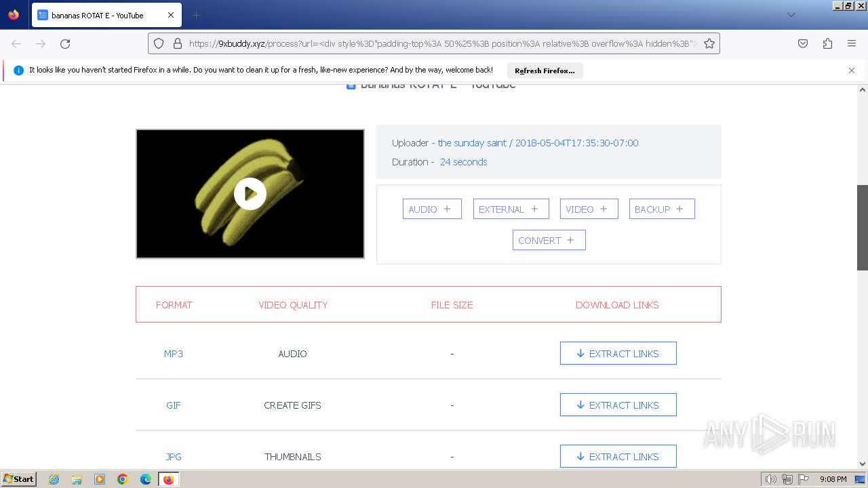Dismiss the Firefox refresh notification bar
868x488 pixels.
pyautogui.click(x=852, y=70)
